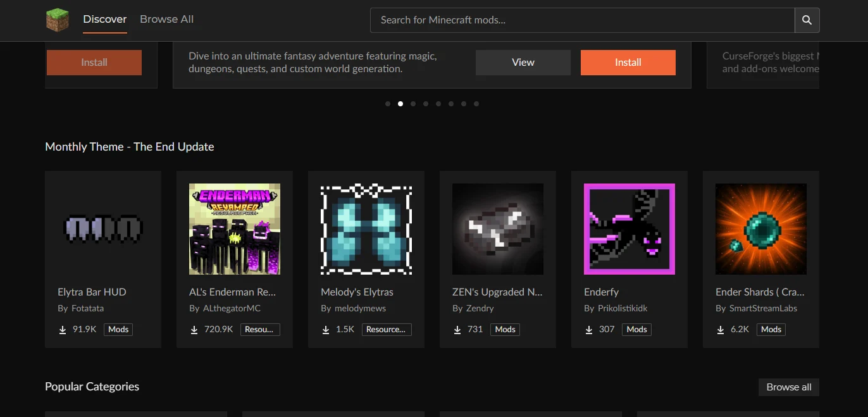Click the 720.9K download count

tap(218, 330)
